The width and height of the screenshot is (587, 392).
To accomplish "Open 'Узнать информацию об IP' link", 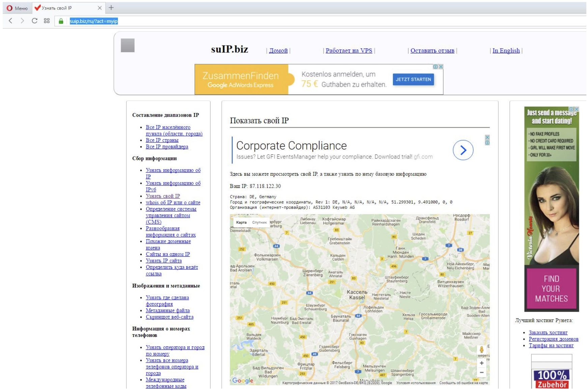I will pos(173,173).
